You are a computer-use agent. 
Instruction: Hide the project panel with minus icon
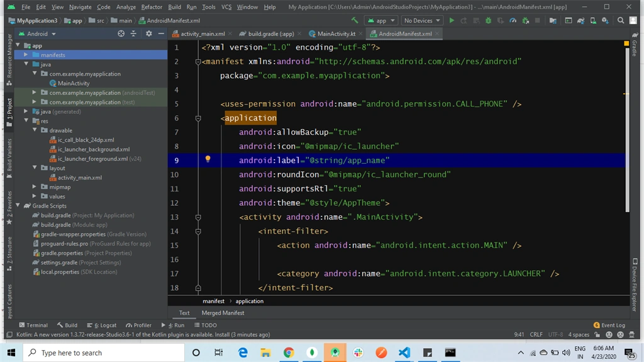pyautogui.click(x=161, y=34)
